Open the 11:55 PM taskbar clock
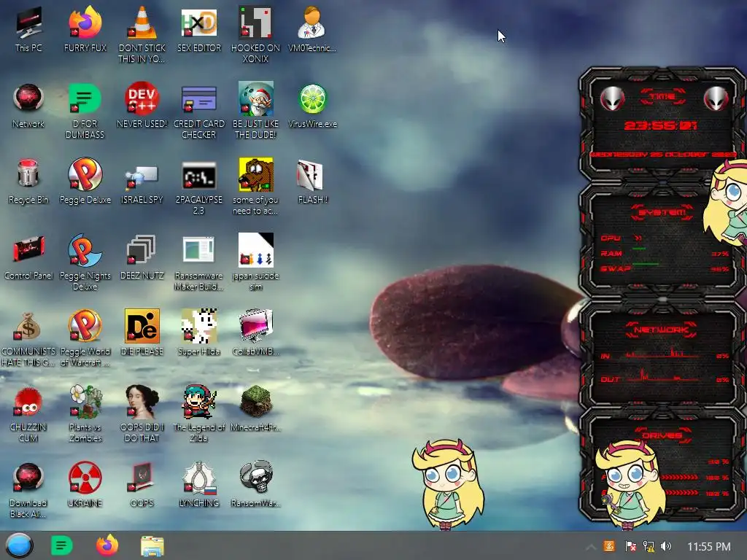This screenshot has height=560, width=747. (709, 547)
